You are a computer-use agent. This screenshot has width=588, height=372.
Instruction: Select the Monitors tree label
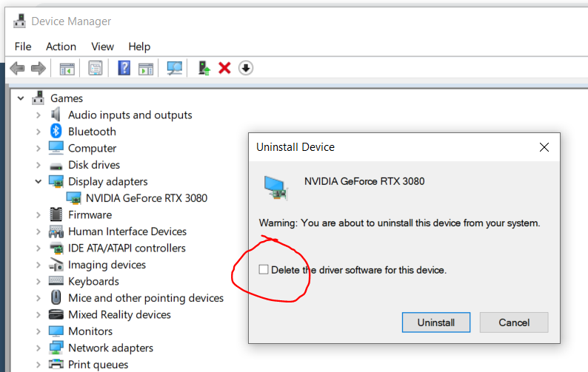pos(90,331)
